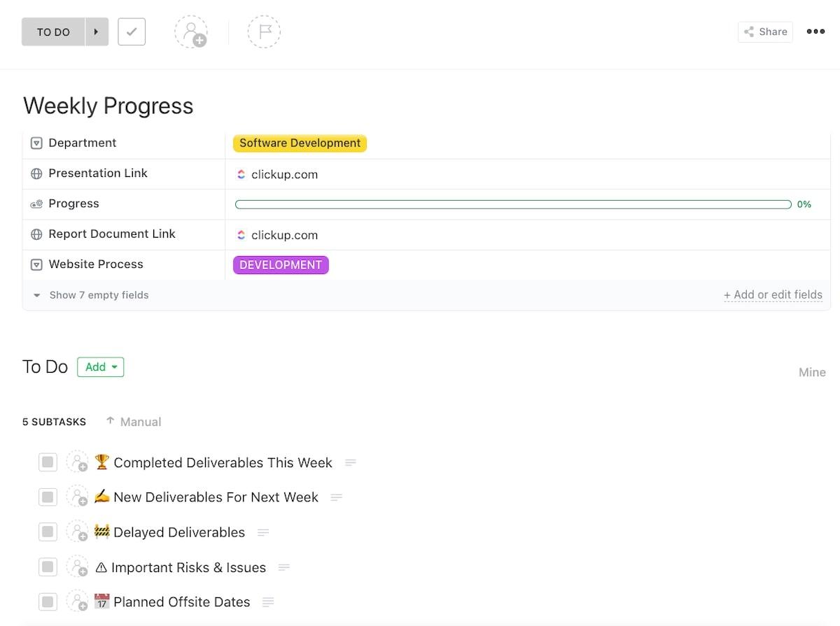The image size is (840, 626).
Task: Open the green Add dropdown
Action: point(101,367)
